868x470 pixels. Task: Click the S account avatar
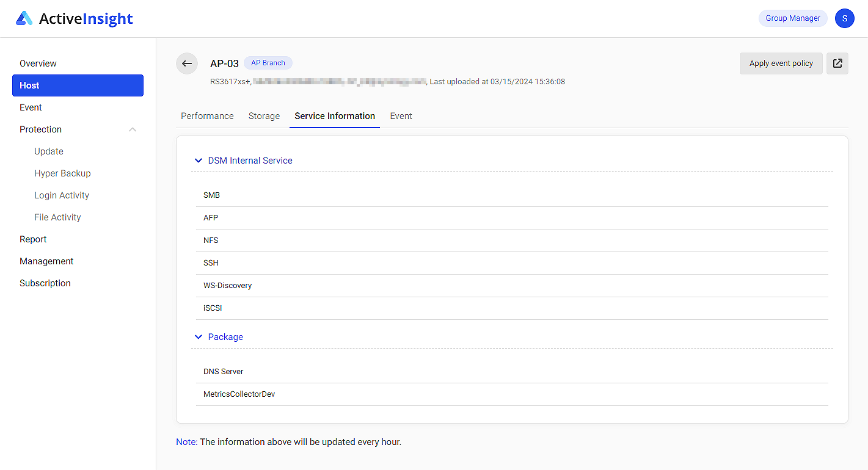pos(845,18)
